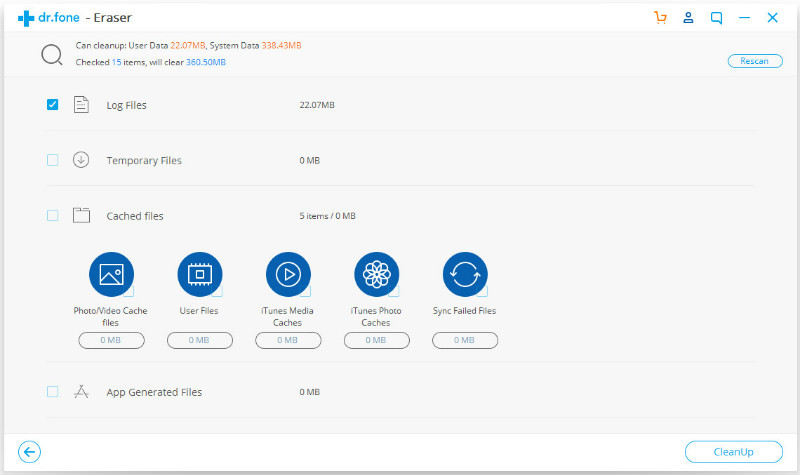The width and height of the screenshot is (800, 475).
Task: Uncheck the Log Files checkbox
Action: click(53, 105)
